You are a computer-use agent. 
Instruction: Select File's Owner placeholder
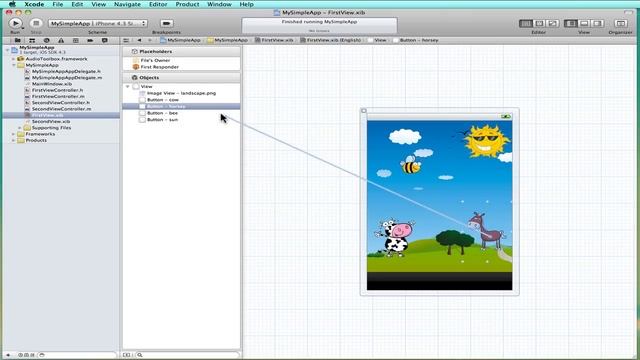(155, 60)
